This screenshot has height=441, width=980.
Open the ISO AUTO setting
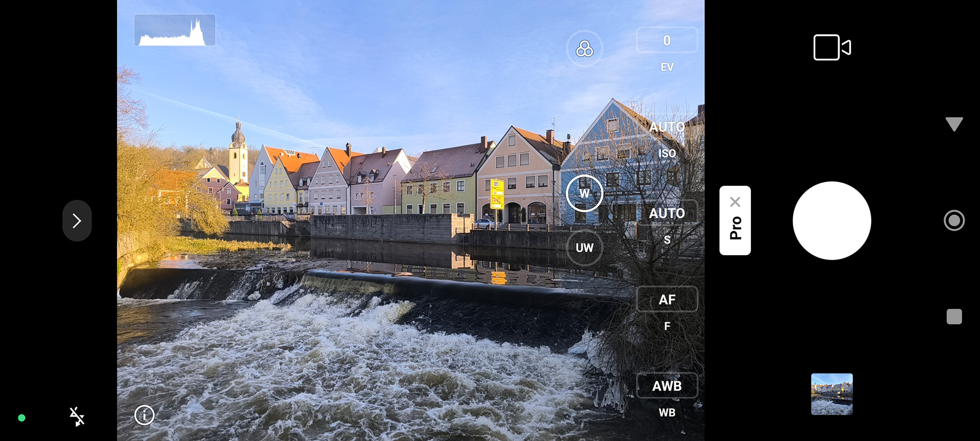tap(667, 127)
